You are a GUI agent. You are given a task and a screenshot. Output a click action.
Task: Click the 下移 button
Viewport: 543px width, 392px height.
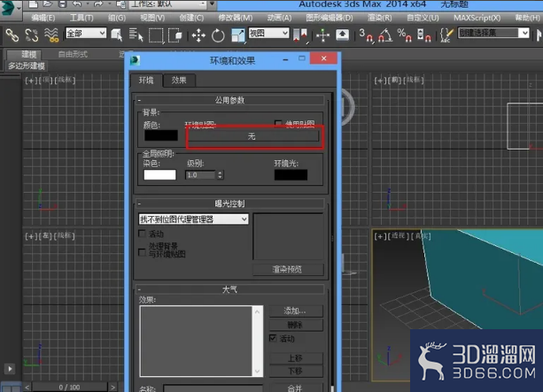tap(296, 371)
